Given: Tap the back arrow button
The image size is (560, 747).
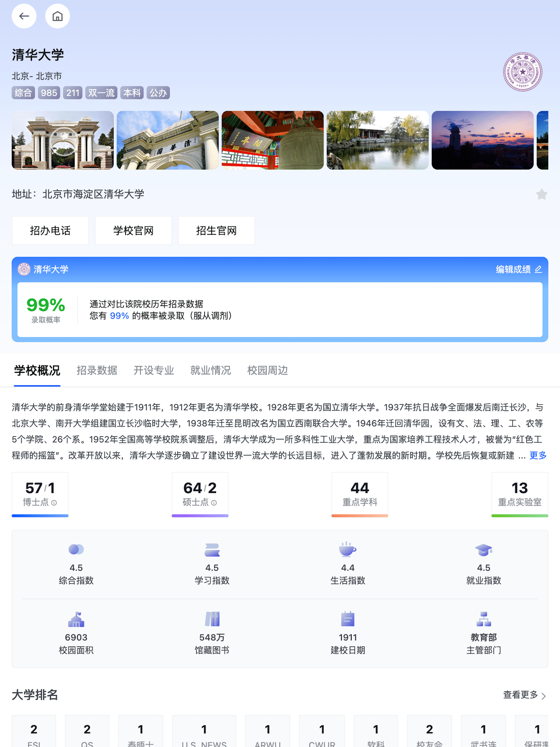Looking at the screenshot, I should [24, 16].
